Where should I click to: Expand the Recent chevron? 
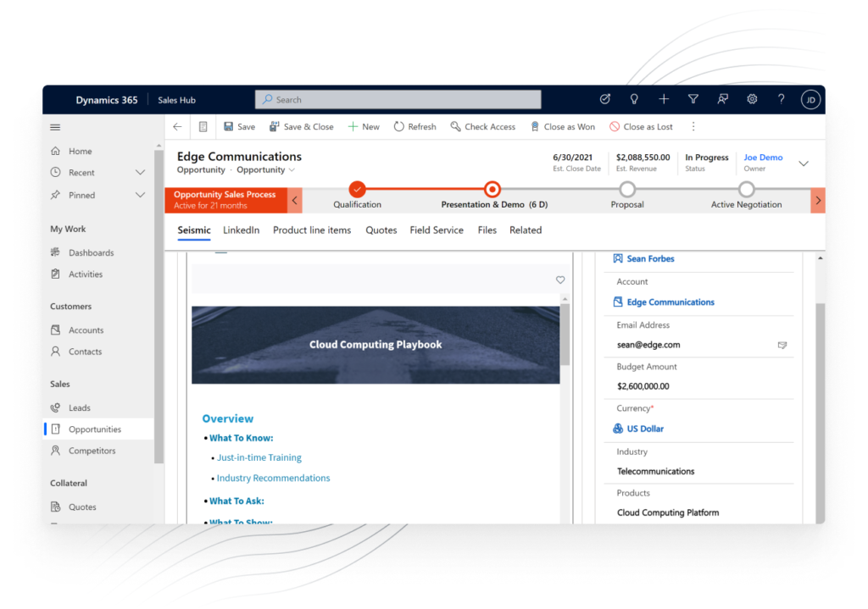click(x=140, y=173)
